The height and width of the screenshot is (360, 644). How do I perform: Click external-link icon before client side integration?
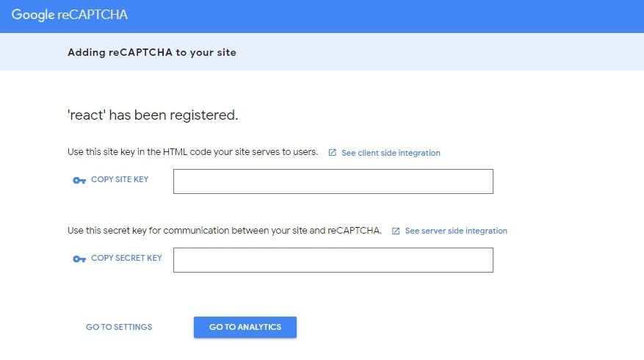coord(332,153)
